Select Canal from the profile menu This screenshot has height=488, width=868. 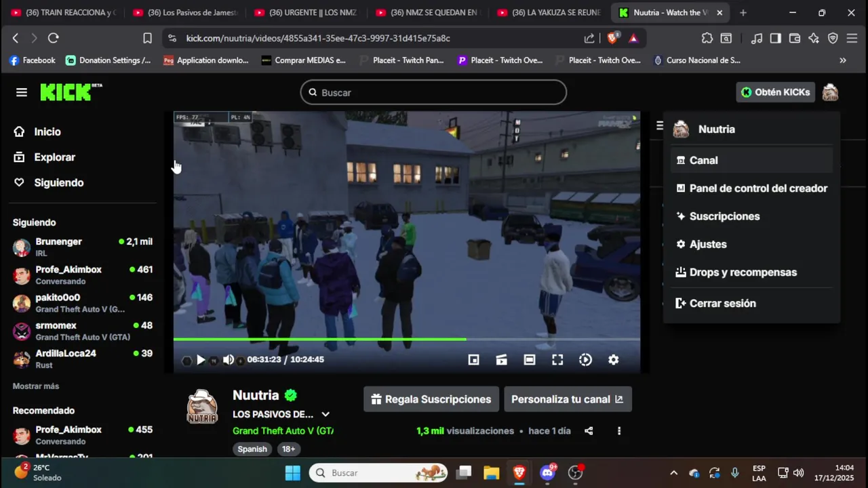(751, 160)
